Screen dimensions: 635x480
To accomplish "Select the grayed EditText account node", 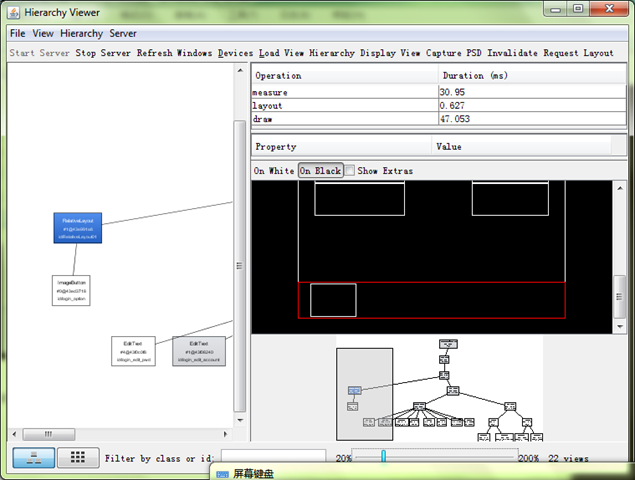I will point(199,351).
